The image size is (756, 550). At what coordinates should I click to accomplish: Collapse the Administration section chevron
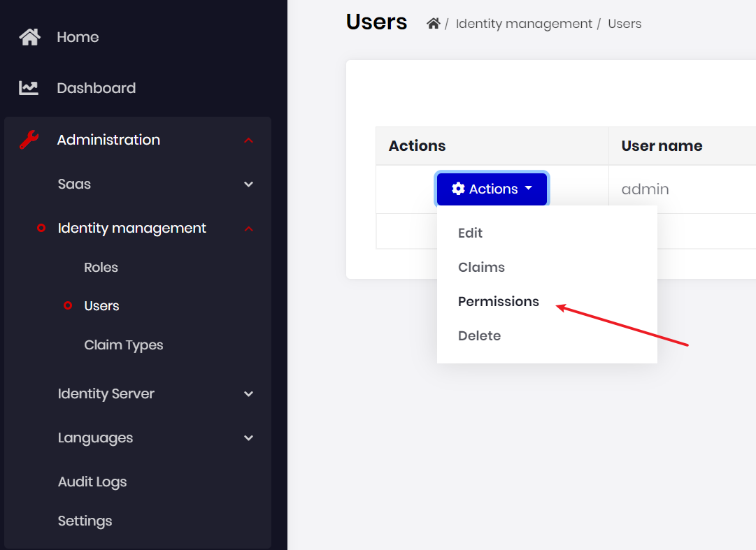pyautogui.click(x=248, y=140)
